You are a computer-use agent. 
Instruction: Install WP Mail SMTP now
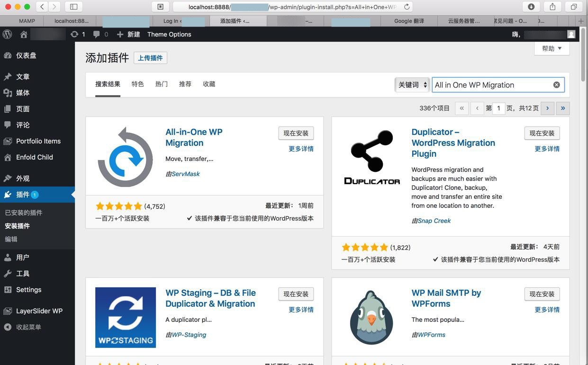click(x=542, y=294)
